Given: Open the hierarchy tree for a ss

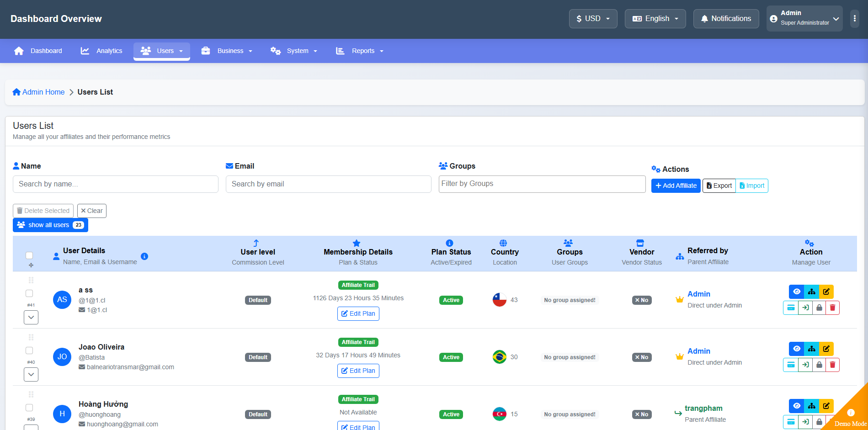Looking at the screenshot, I should 812,292.
